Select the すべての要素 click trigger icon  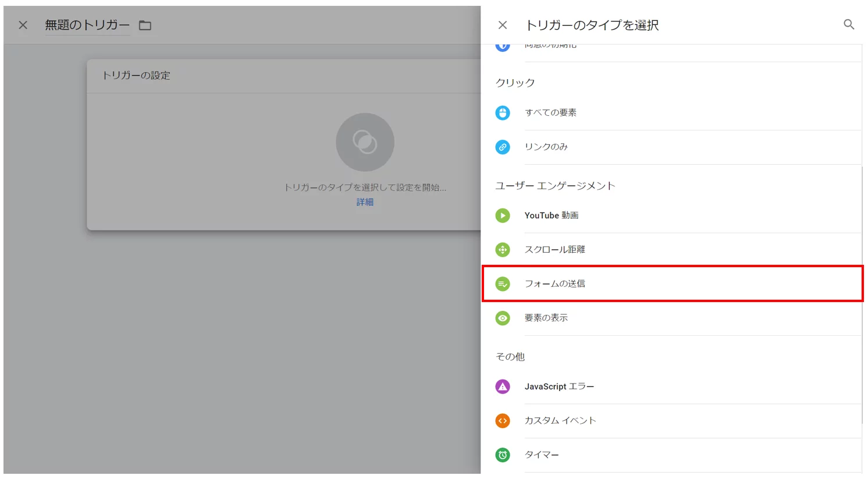pyautogui.click(x=502, y=112)
